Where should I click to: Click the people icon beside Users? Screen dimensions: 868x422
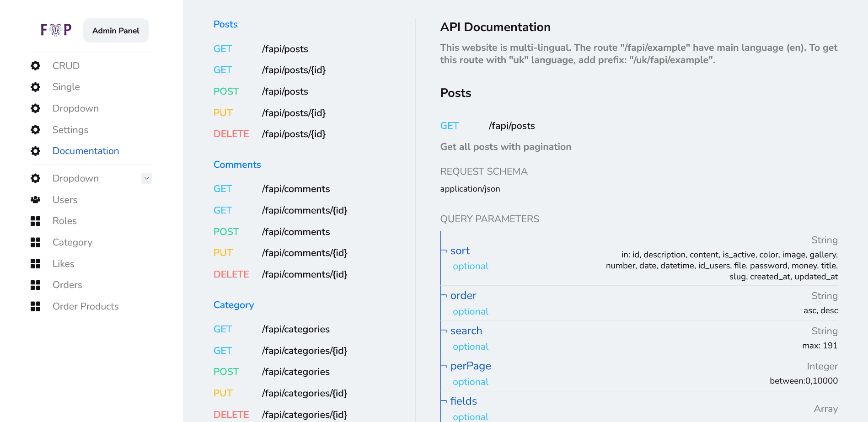(36, 200)
